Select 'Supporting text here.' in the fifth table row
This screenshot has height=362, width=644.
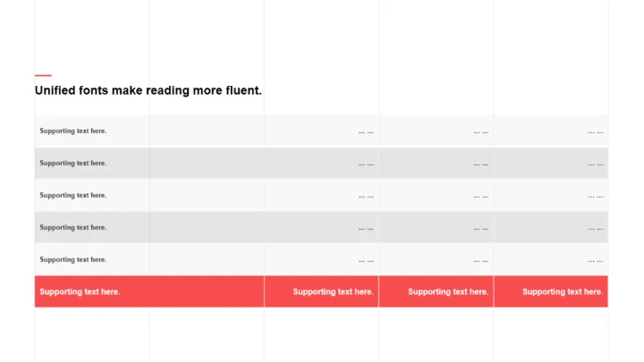(72, 260)
